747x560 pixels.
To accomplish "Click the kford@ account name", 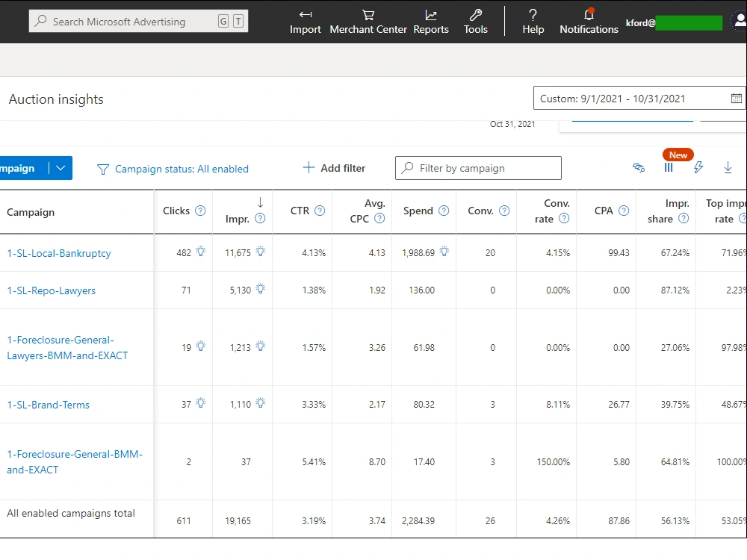I will (640, 23).
